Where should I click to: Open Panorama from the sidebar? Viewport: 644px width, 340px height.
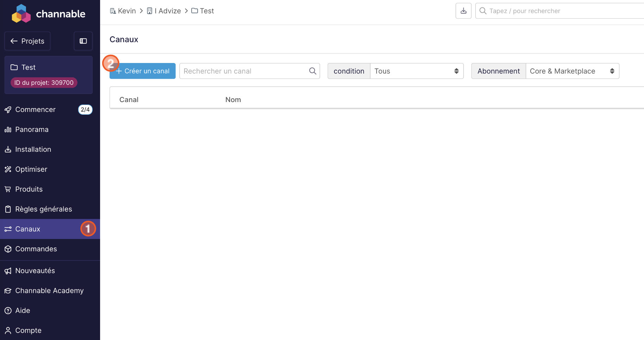[x=32, y=130]
